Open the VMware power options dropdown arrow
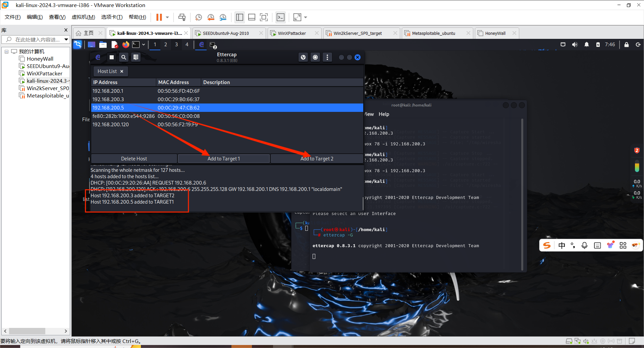 tap(167, 17)
